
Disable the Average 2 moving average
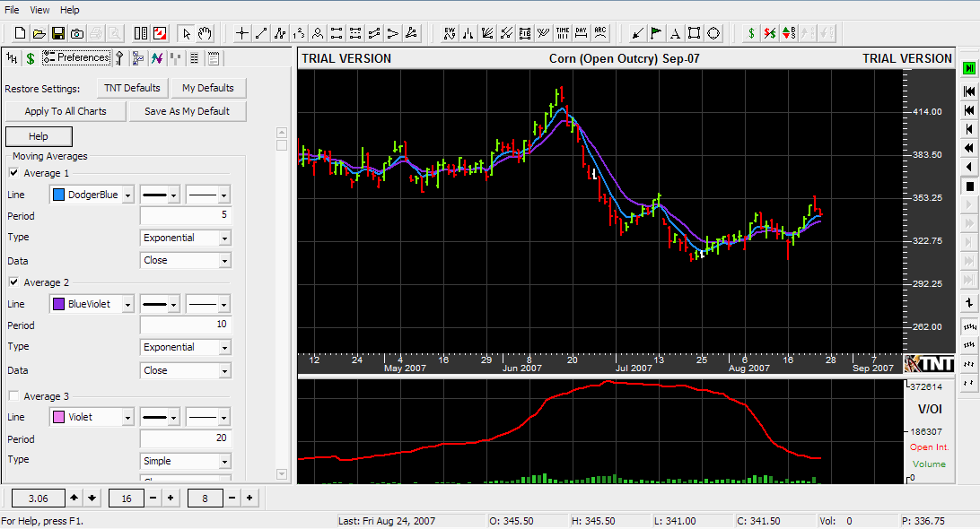pyautogui.click(x=13, y=282)
